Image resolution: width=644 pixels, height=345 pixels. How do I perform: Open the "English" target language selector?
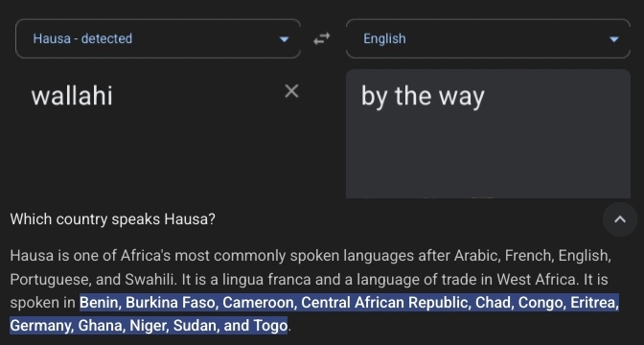(488, 38)
